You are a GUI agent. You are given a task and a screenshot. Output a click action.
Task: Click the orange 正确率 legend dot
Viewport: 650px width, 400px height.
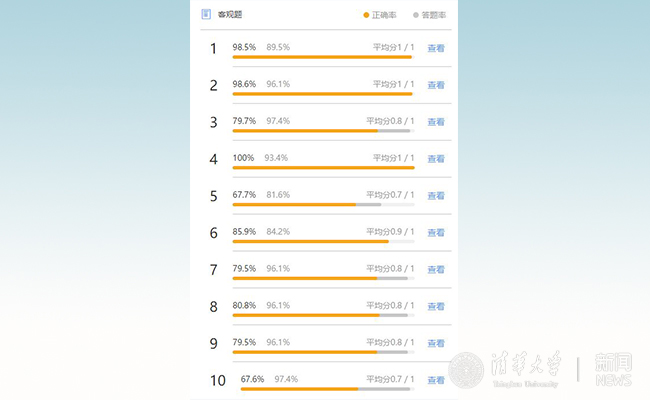[366, 15]
